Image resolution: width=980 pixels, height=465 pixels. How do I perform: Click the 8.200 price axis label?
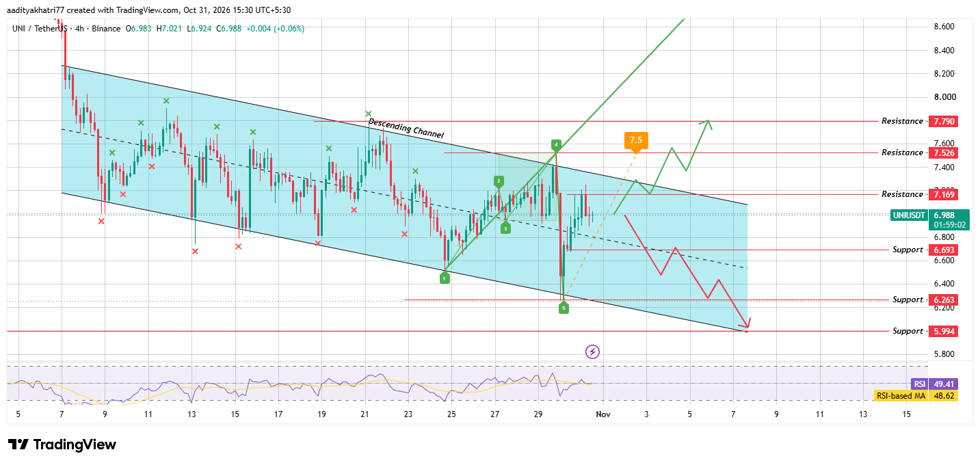coord(944,74)
